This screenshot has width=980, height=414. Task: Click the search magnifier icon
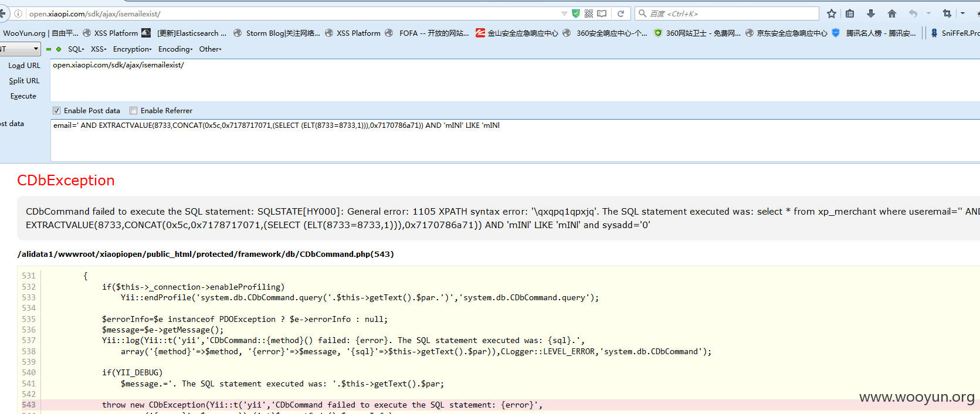click(642, 13)
